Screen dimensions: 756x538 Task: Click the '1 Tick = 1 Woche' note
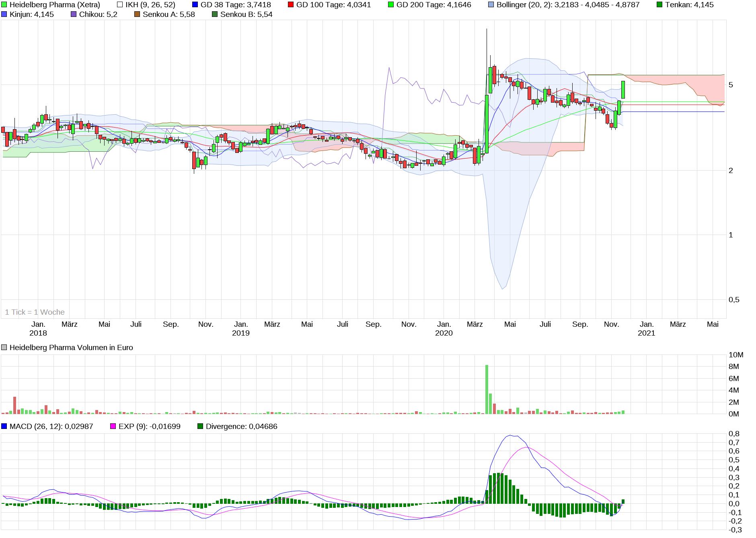coord(35,312)
